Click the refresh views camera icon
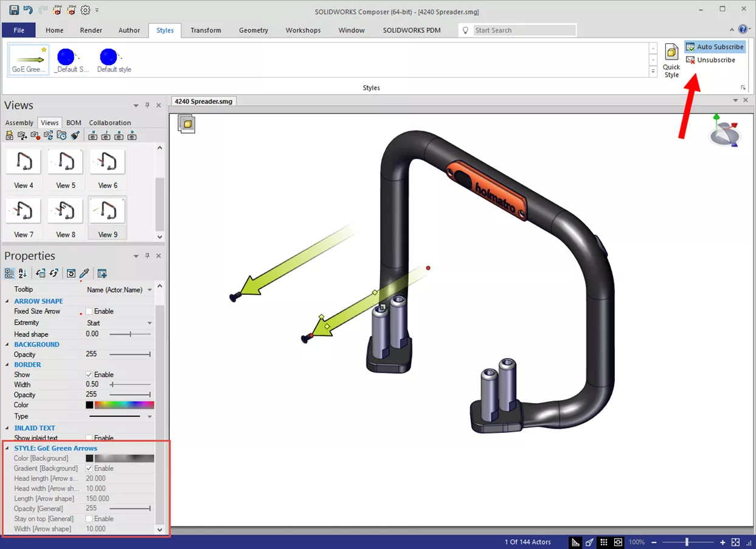756x549 pixels. 49,136
